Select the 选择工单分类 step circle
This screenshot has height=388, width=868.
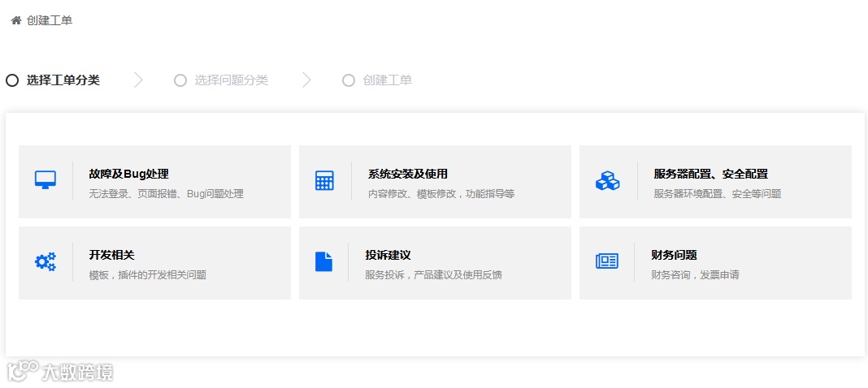[12, 80]
